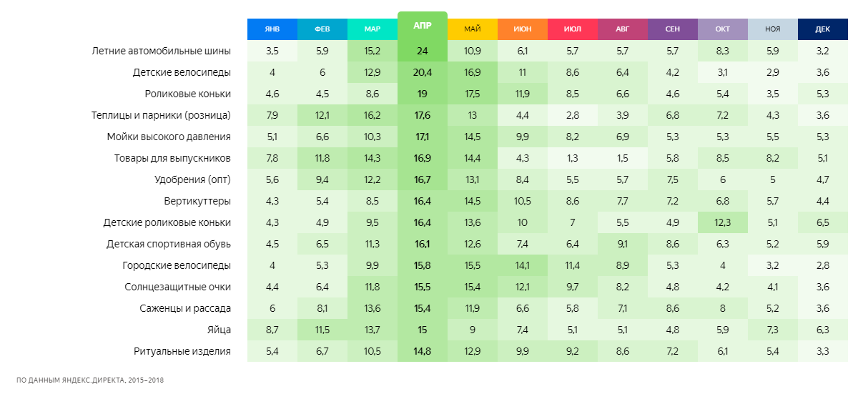The image size is (868, 394).
Task: Choose the ИЮЛ month tab
Action: pyautogui.click(x=572, y=29)
